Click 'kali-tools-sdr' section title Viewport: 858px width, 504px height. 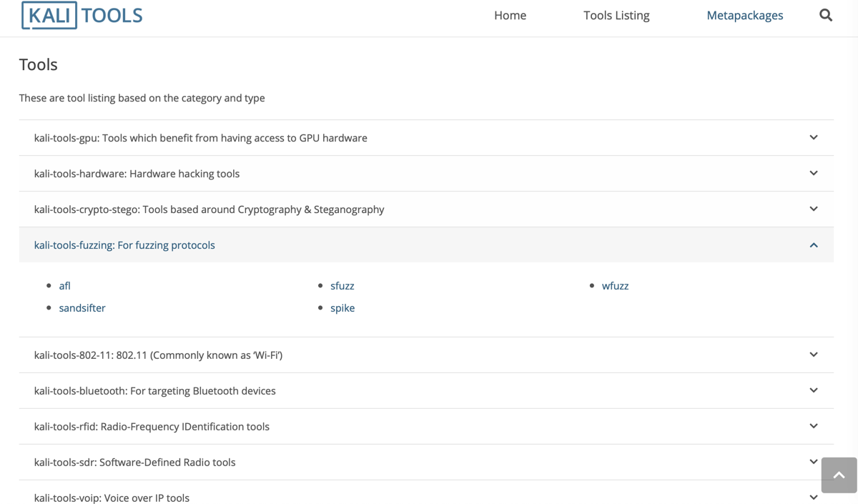tap(134, 462)
